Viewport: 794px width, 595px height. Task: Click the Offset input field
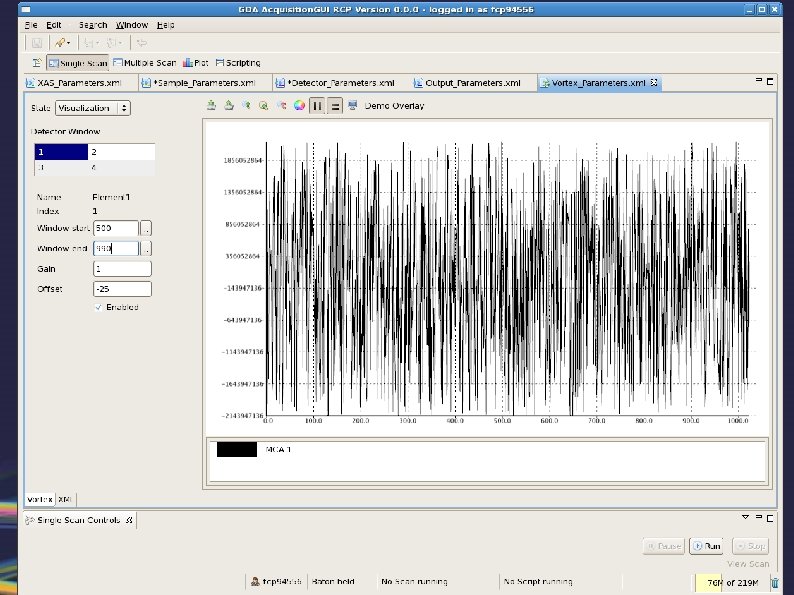121,289
